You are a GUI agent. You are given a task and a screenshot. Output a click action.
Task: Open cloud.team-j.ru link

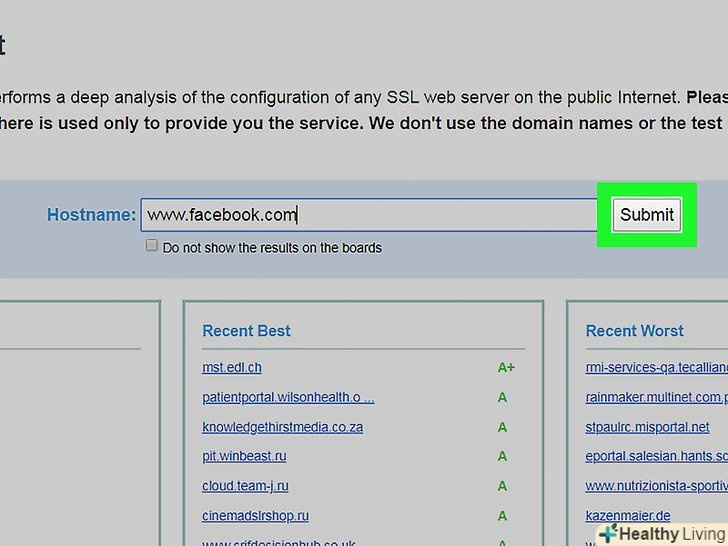pos(245,486)
